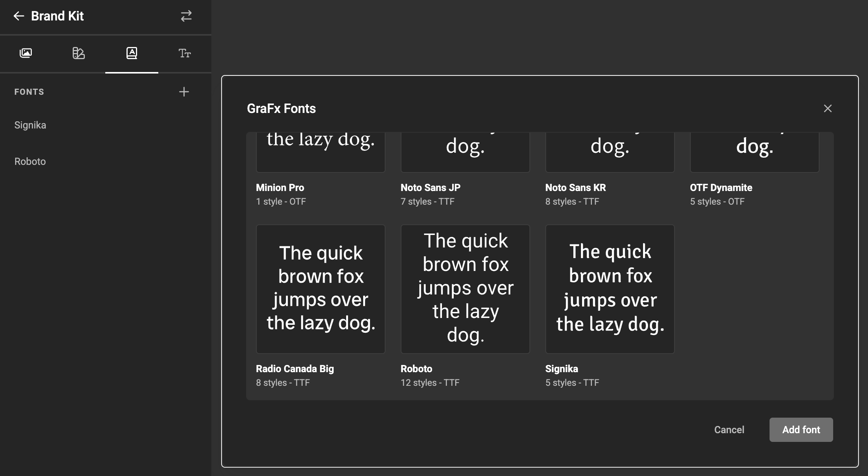Screen dimensions: 868x476
Task: Click the swap arrows icon in header
Action: coord(186,16)
